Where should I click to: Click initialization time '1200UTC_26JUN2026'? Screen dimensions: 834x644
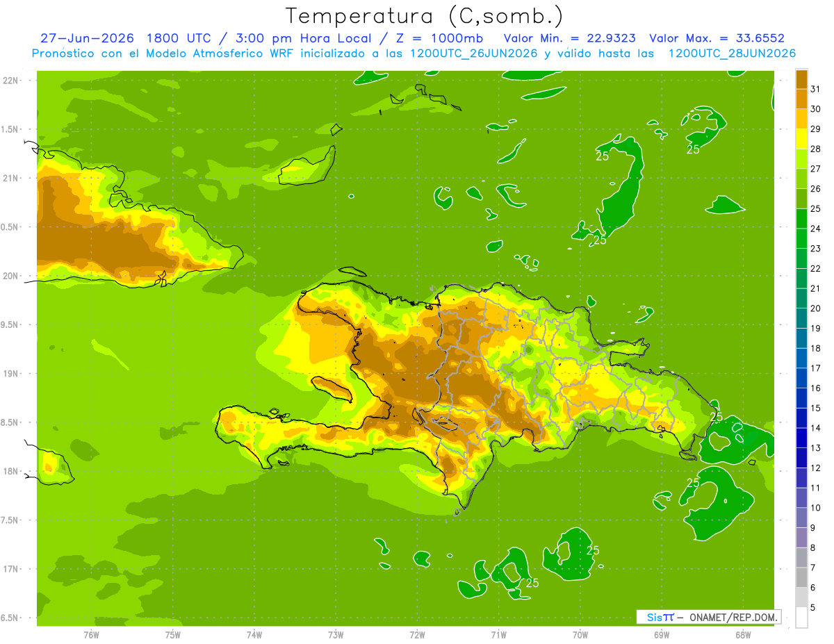473,53
